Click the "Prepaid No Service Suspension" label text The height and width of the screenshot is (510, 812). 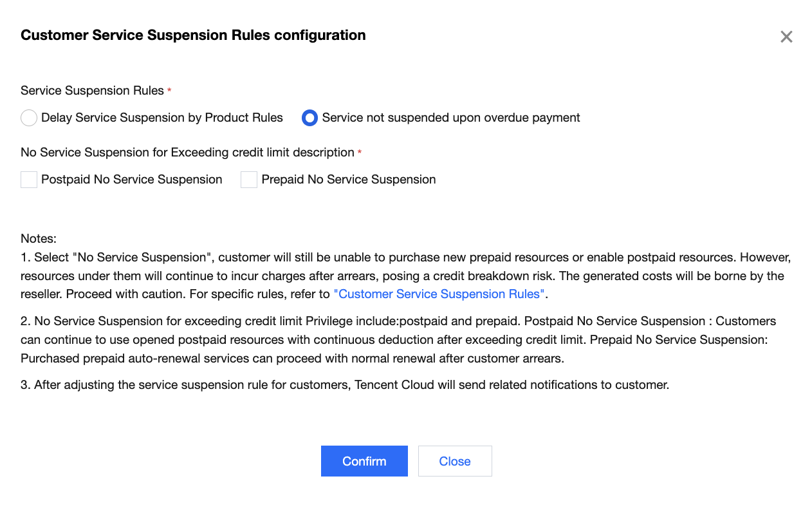[x=348, y=180]
